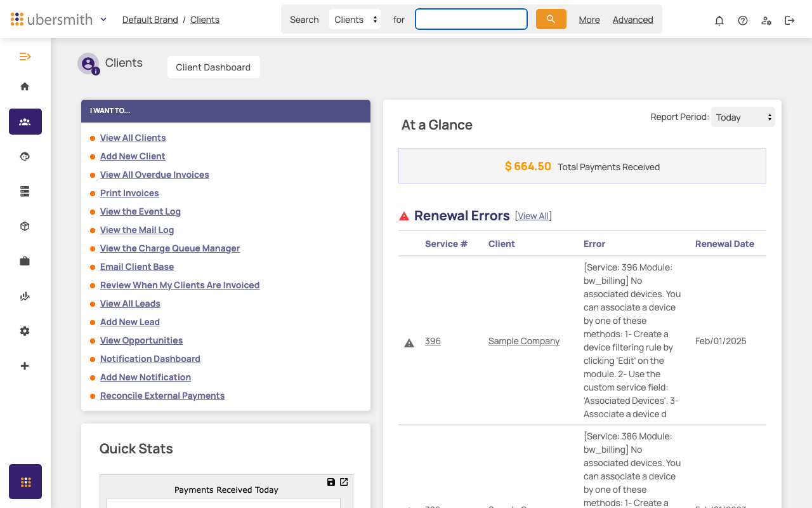Open the Client Dashboard tab

(213, 67)
